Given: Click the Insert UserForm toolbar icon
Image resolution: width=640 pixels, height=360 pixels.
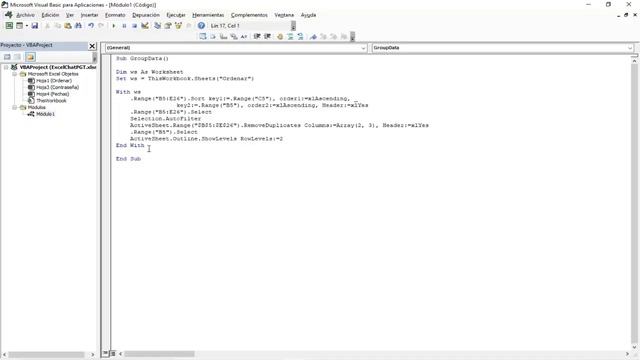Looking at the screenshot, I should pos(19,26).
